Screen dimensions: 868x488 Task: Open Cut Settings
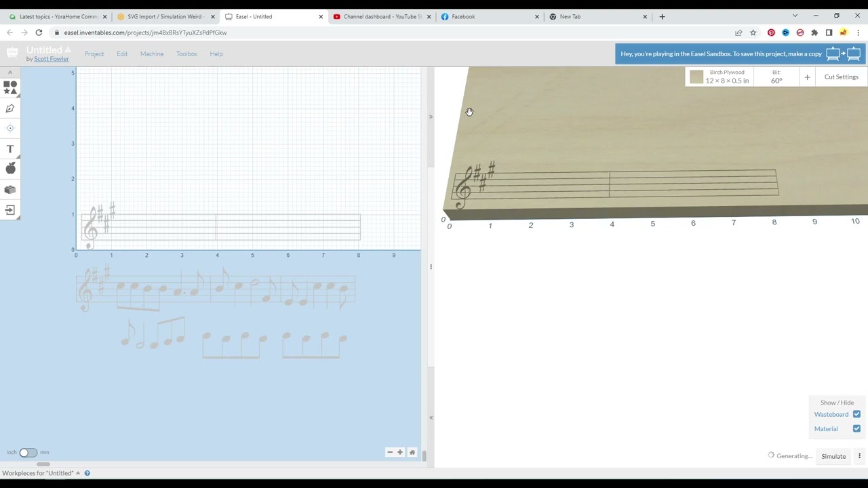pos(842,77)
